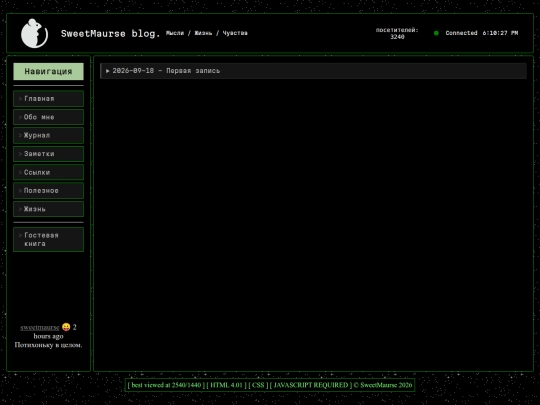This screenshot has height=405, width=540.
Task: Click the green Connected status dot
Action: tap(436, 33)
